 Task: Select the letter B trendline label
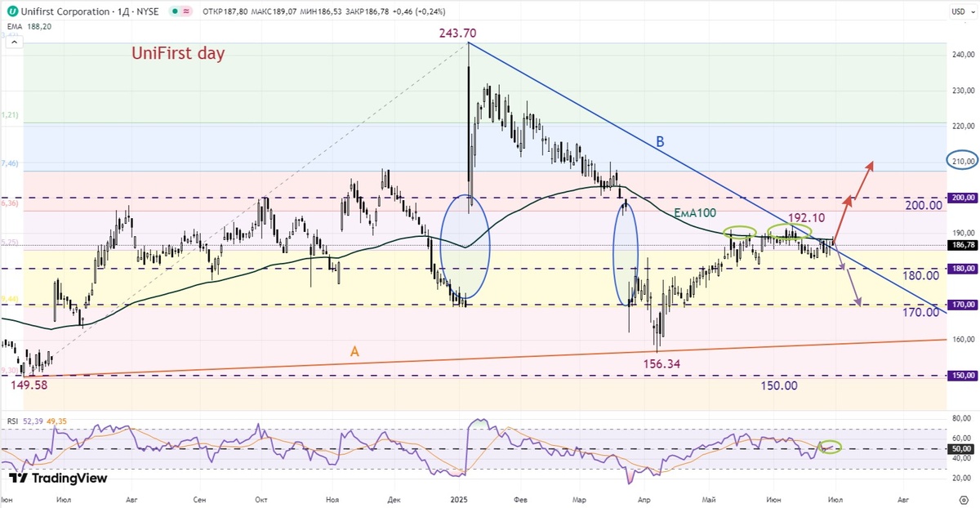point(660,142)
